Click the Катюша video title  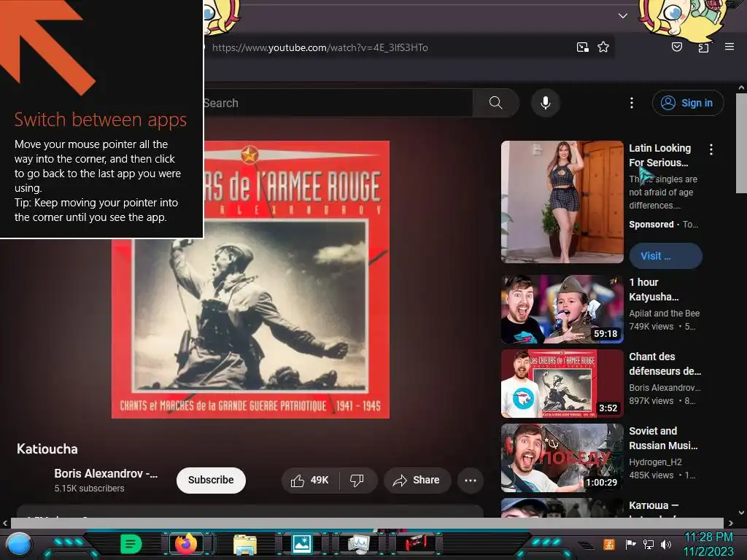pyautogui.click(x=654, y=506)
